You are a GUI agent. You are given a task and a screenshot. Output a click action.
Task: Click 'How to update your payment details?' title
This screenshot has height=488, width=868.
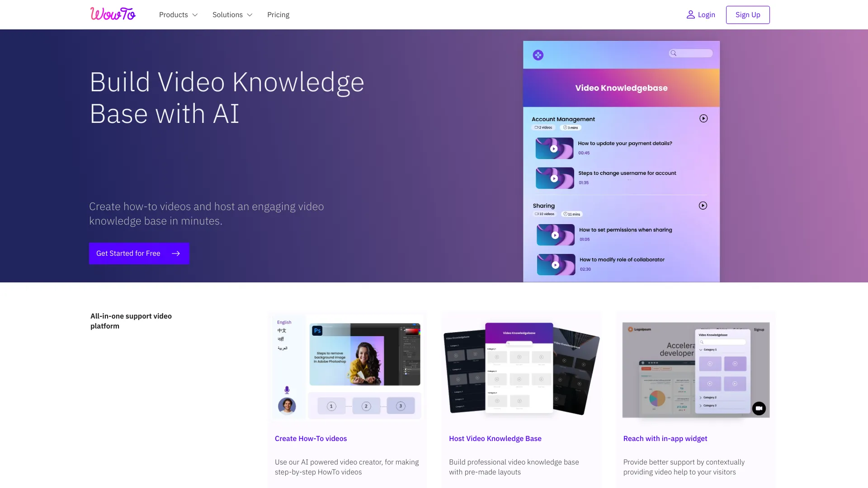[625, 143]
